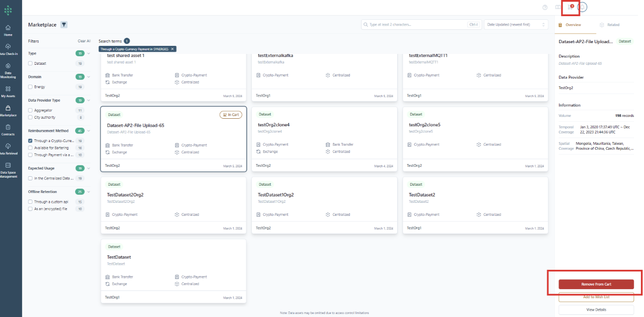The width and height of the screenshot is (644, 317).
Task: Open the Data Monitoring sidebar icon
Action: [8, 69]
